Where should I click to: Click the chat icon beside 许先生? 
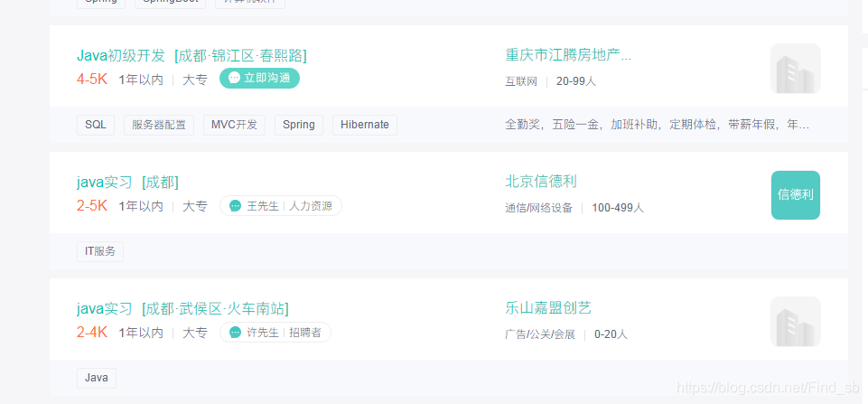click(236, 333)
